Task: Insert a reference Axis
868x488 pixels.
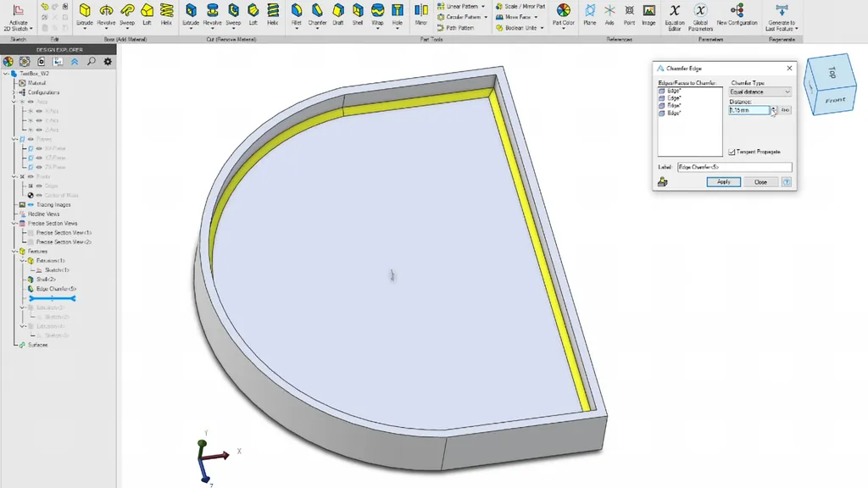Action: [609, 15]
